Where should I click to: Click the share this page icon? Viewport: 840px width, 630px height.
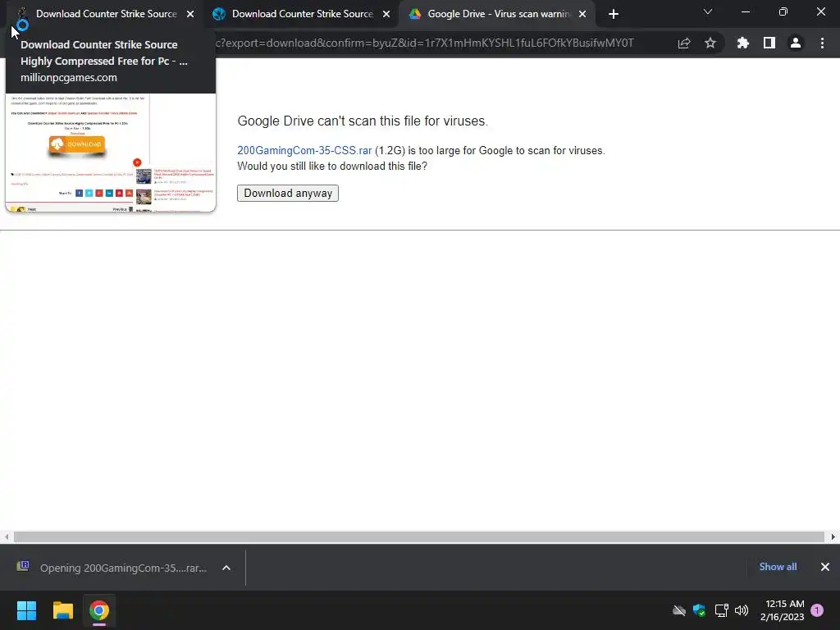click(684, 43)
